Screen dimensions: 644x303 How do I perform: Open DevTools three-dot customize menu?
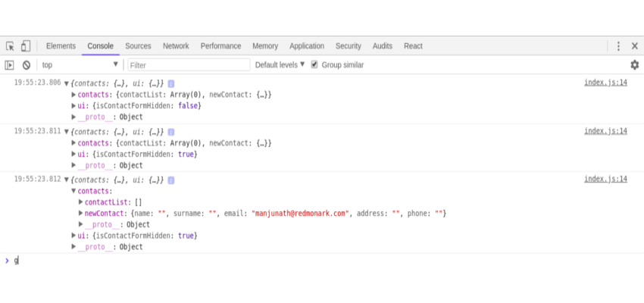[x=618, y=46]
